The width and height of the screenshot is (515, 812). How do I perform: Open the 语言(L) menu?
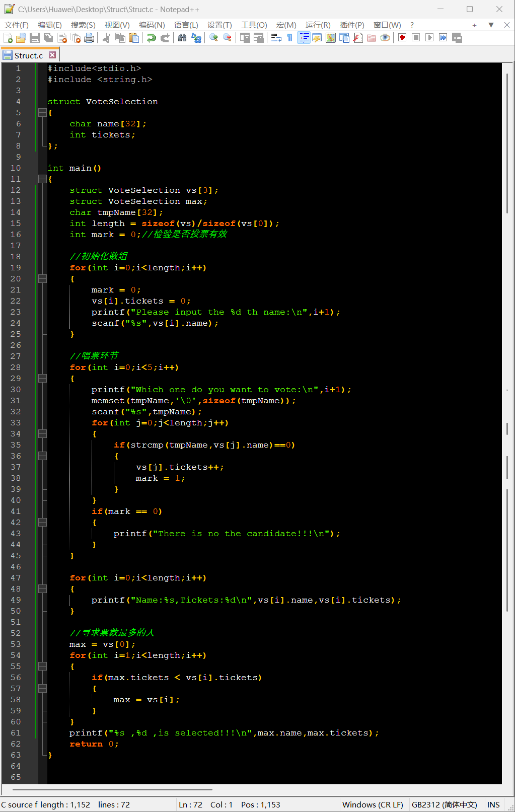(x=186, y=25)
